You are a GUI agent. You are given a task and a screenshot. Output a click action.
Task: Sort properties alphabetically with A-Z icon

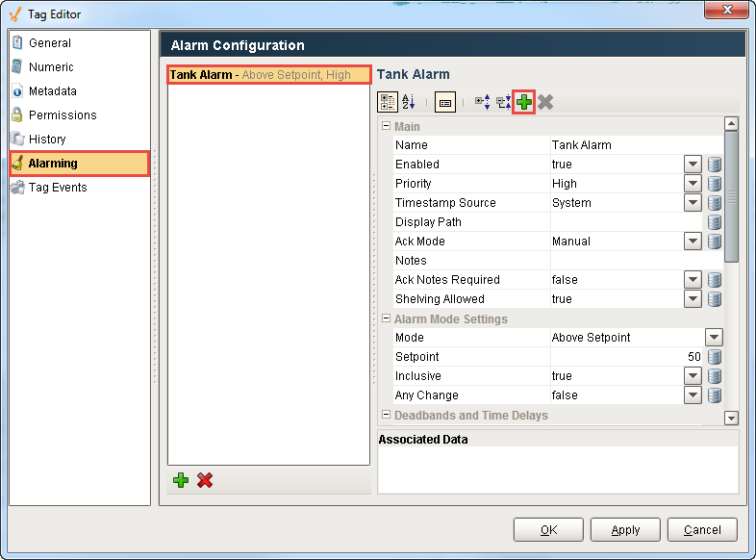point(408,102)
